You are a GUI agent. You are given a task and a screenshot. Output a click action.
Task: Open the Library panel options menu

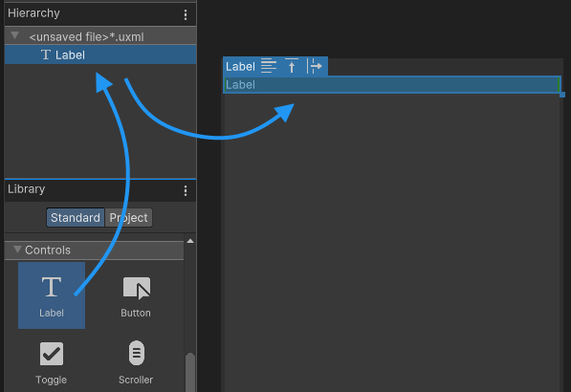coord(186,190)
